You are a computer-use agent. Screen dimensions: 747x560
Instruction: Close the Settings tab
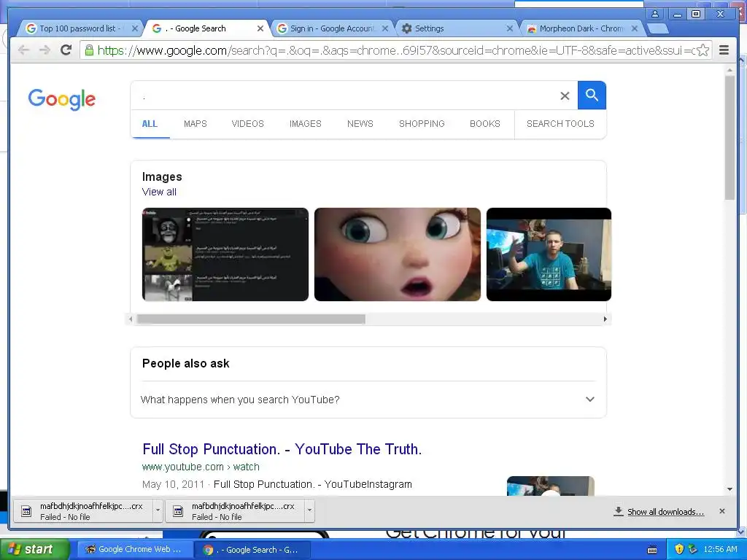pos(509,28)
